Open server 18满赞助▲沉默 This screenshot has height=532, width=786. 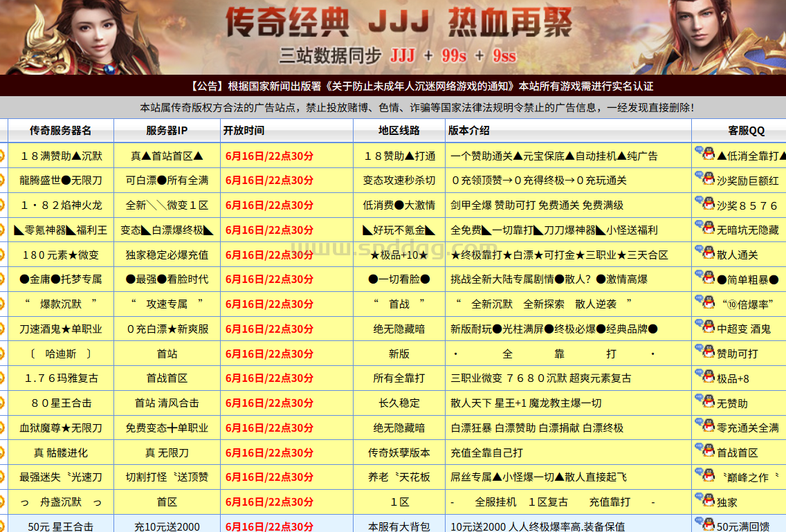coord(61,156)
